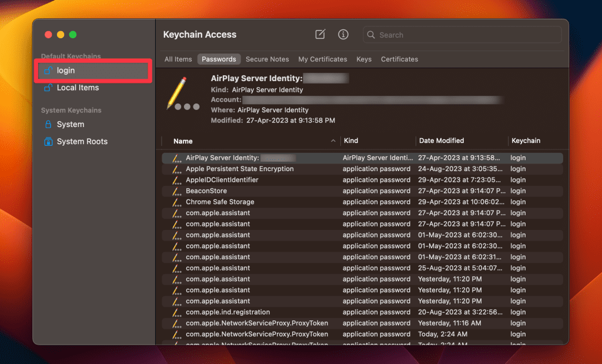602x364 pixels.
Task: Sort by the Date Modified column header
Action: coord(442,141)
